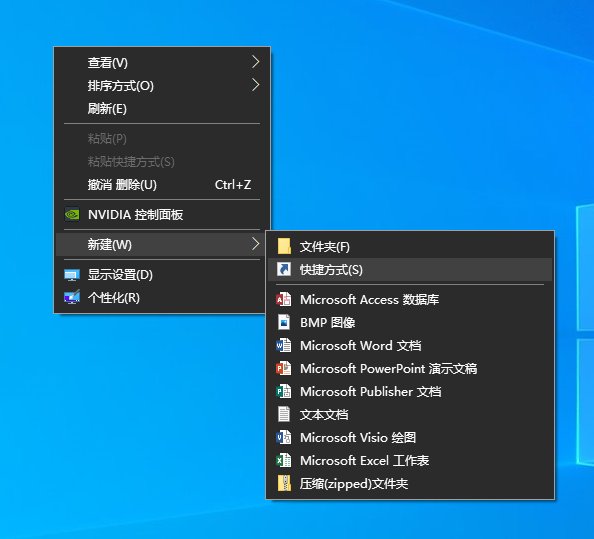Create a new Microsoft PowerPoint 演示文稿
The image size is (594, 539).
pos(410,369)
